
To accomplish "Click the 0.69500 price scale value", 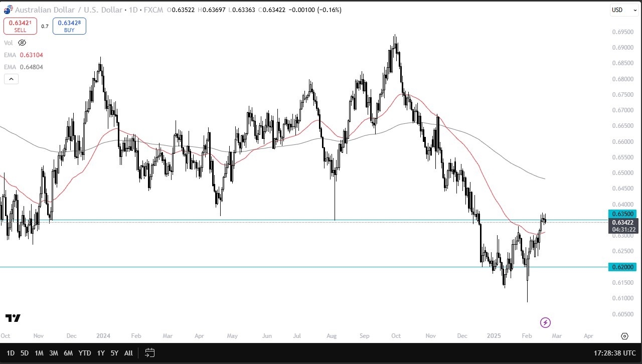I will (622, 32).
